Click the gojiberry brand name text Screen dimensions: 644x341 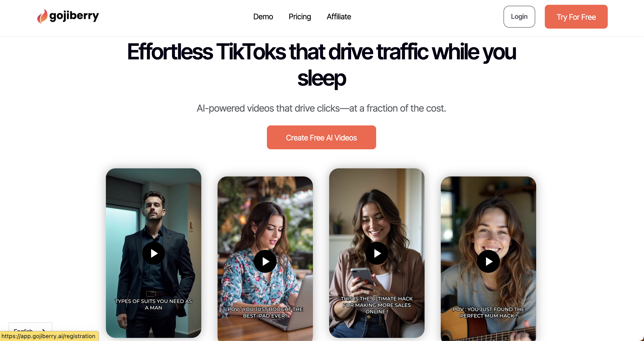click(x=74, y=16)
